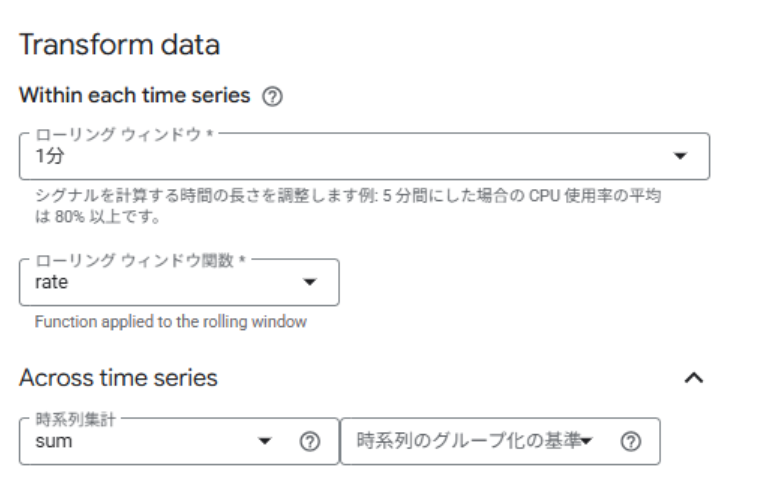Open the ローリング ウィンドウ dropdown arrow
This screenshot has width=767, height=492.
681,157
